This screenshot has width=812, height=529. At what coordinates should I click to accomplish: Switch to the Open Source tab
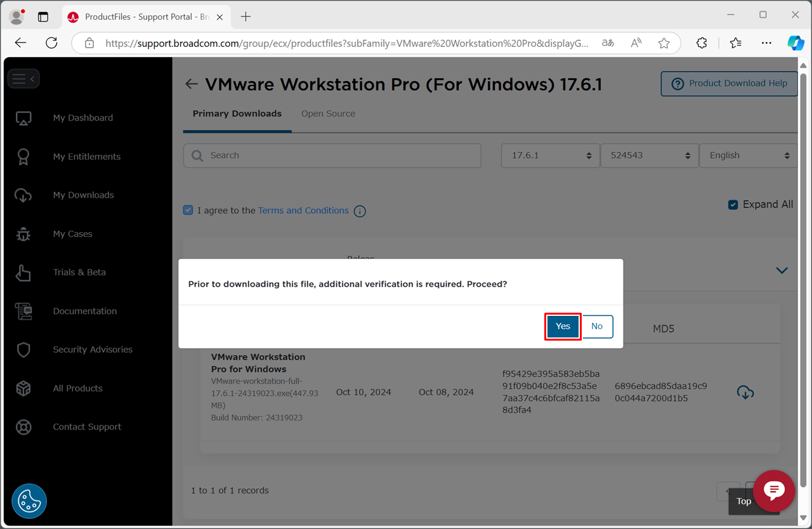pyautogui.click(x=328, y=114)
